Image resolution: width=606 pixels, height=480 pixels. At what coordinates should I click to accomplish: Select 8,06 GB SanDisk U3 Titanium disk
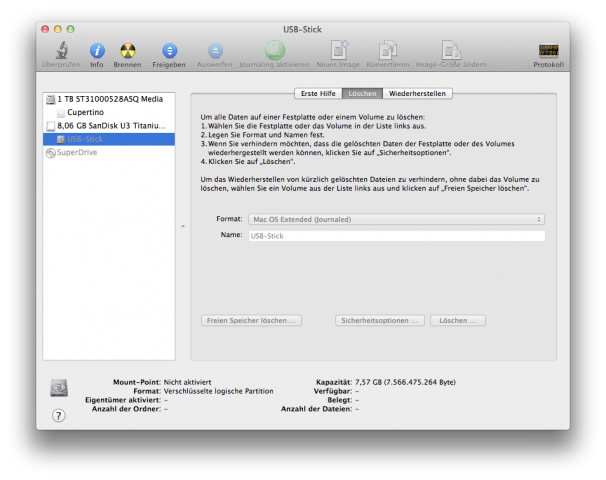click(109, 126)
